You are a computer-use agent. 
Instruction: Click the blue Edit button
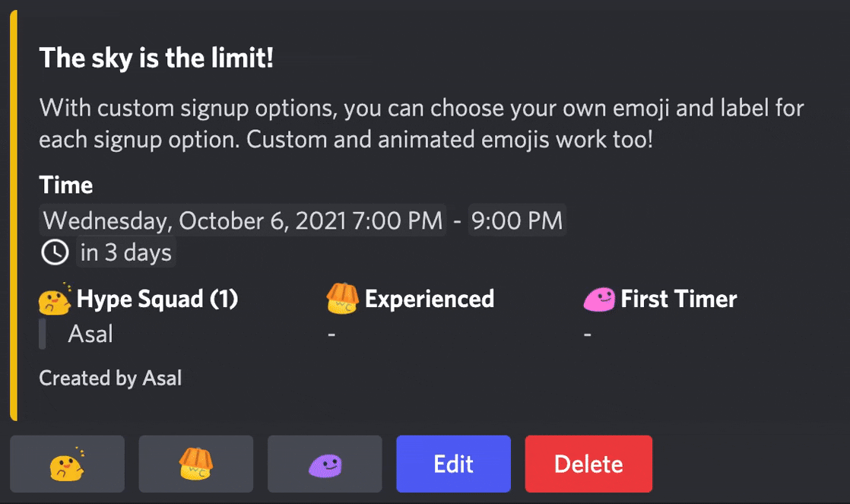453,464
